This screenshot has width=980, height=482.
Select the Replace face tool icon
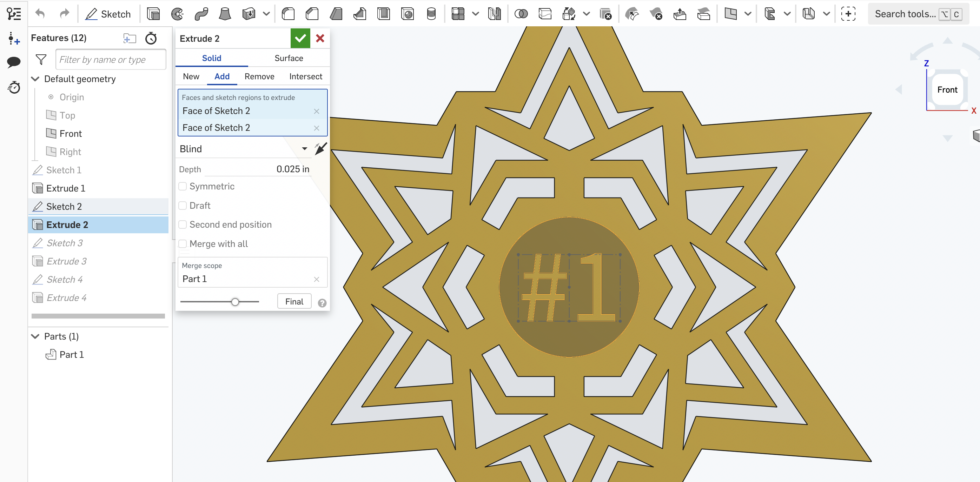tap(704, 14)
